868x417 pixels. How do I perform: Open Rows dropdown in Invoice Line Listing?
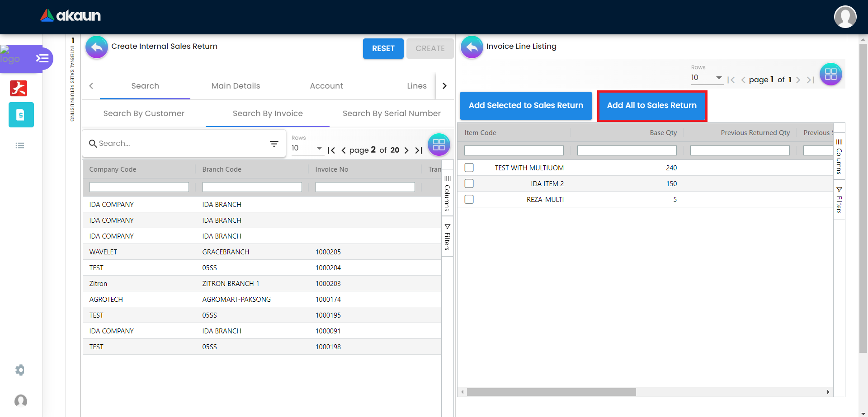(x=707, y=78)
